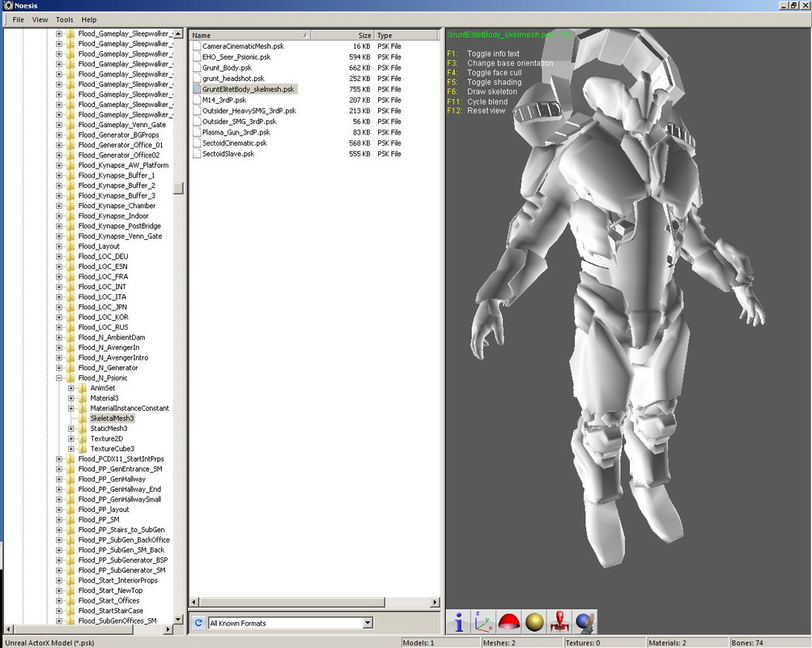Viewport: 812px width, 648px height.
Task: Click the red dome face cull icon
Action: (x=509, y=622)
